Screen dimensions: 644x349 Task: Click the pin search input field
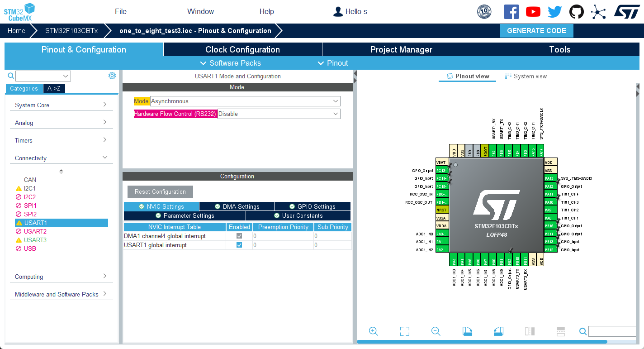coord(612,331)
